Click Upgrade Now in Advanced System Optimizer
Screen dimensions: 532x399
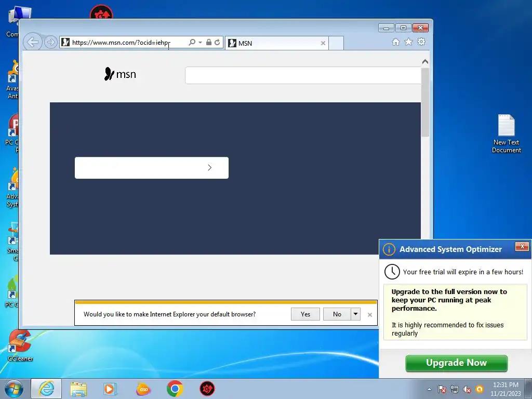click(456, 363)
